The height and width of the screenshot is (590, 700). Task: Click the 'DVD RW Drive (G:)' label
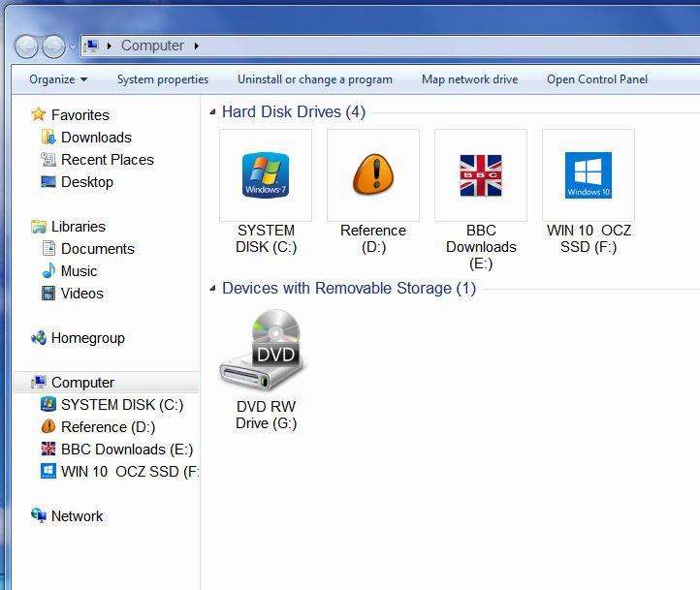(266, 415)
